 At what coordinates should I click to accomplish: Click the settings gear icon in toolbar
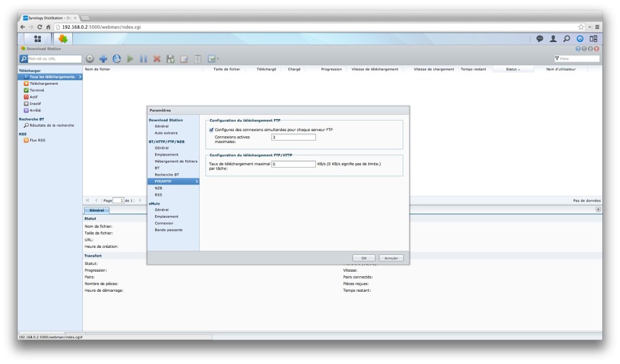[x=90, y=58]
